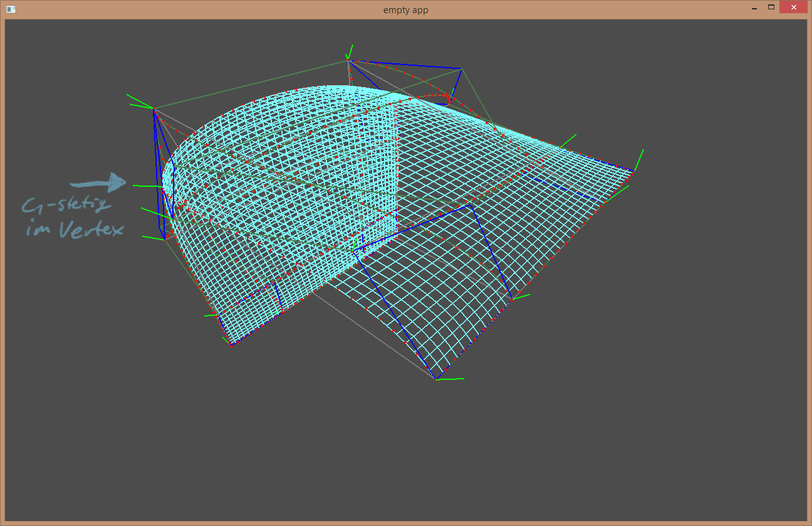Select the bottommost corner vertex of the mesh
This screenshot has width=812, height=526.
[x=435, y=379]
